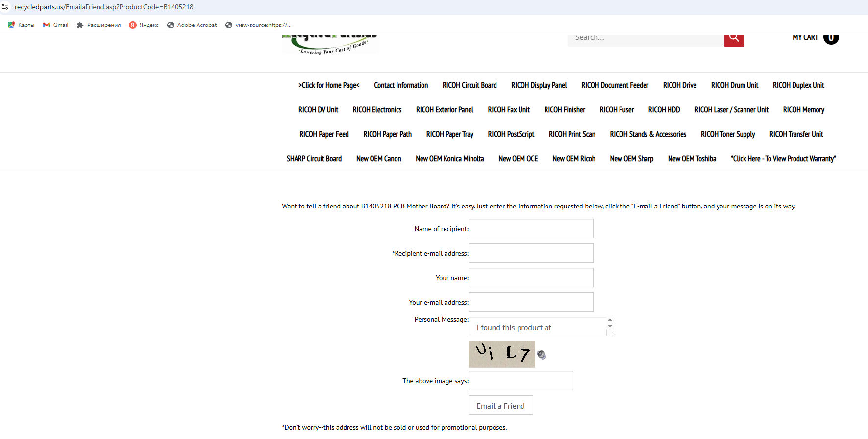Open RICOH Exterior Panel category
Viewport: 868px width, 439px height.
(x=445, y=110)
